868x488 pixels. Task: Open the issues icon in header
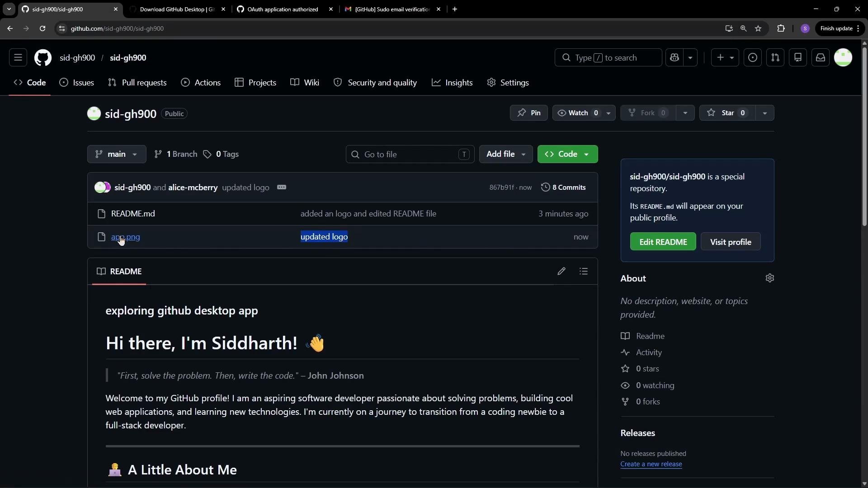[x=753, y=57]
